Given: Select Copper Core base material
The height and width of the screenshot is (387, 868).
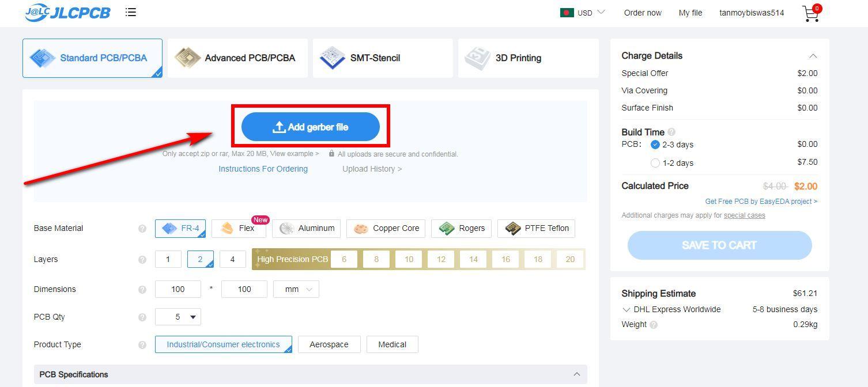Looking at the screenshot, I should tap(386, 229).
